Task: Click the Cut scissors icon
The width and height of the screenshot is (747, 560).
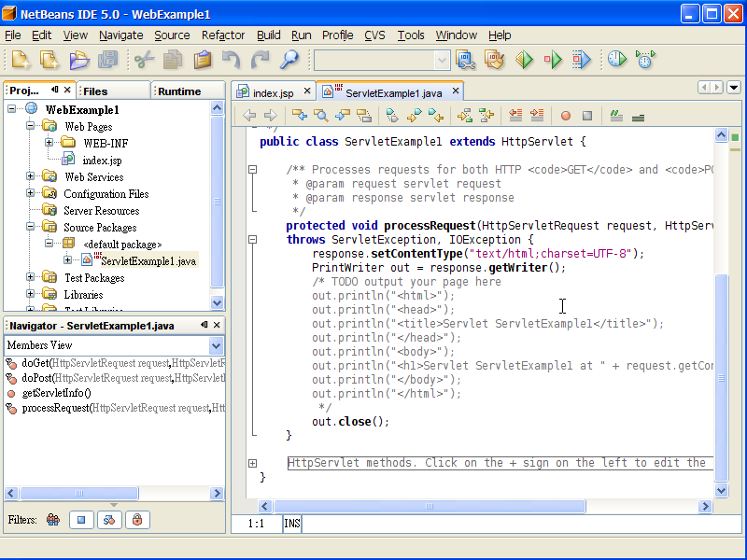Action: pyautogui.click(x=144, y=60)
